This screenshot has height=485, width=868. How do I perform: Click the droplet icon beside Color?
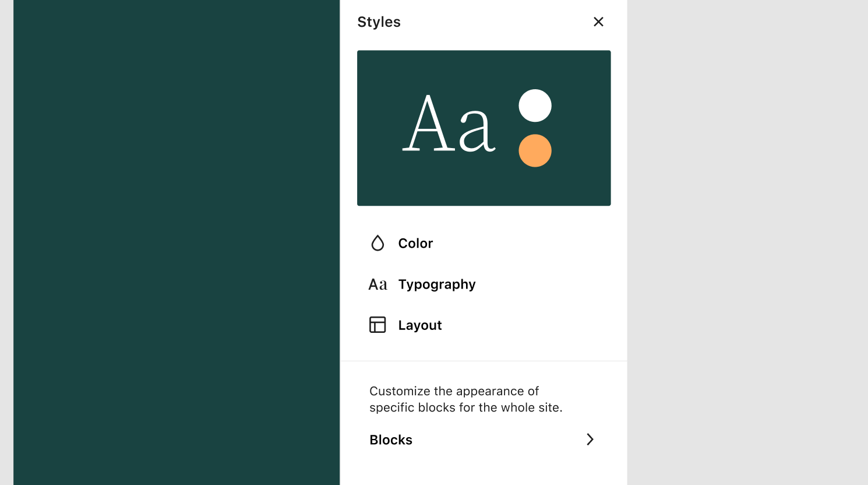pos(377,243)
